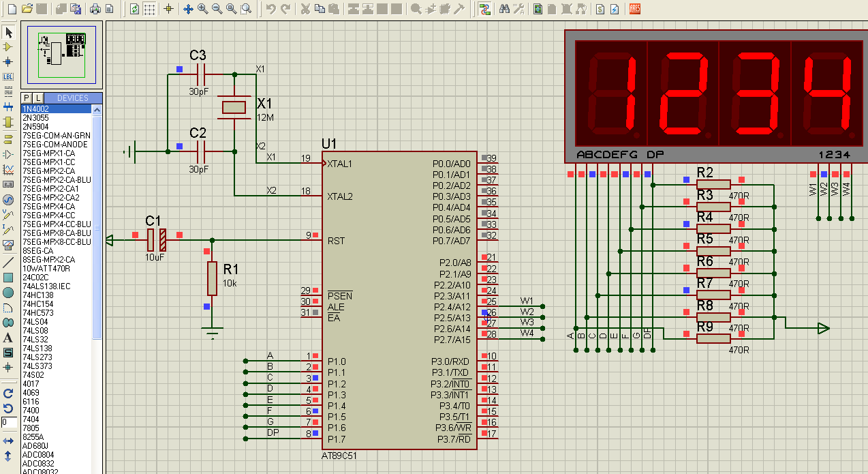The width and height of the screenshot is (868, 474).
Task: Open the Bill of Materials icon
Action: click(x=600, y=9)
